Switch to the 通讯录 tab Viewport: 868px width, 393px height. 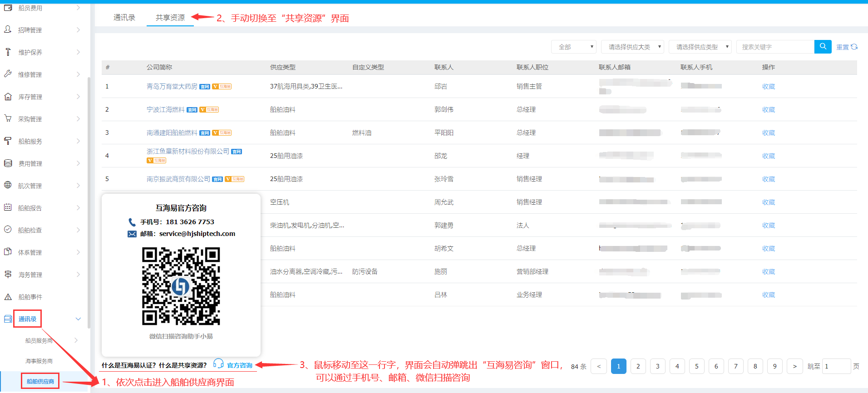coord(124,17)
